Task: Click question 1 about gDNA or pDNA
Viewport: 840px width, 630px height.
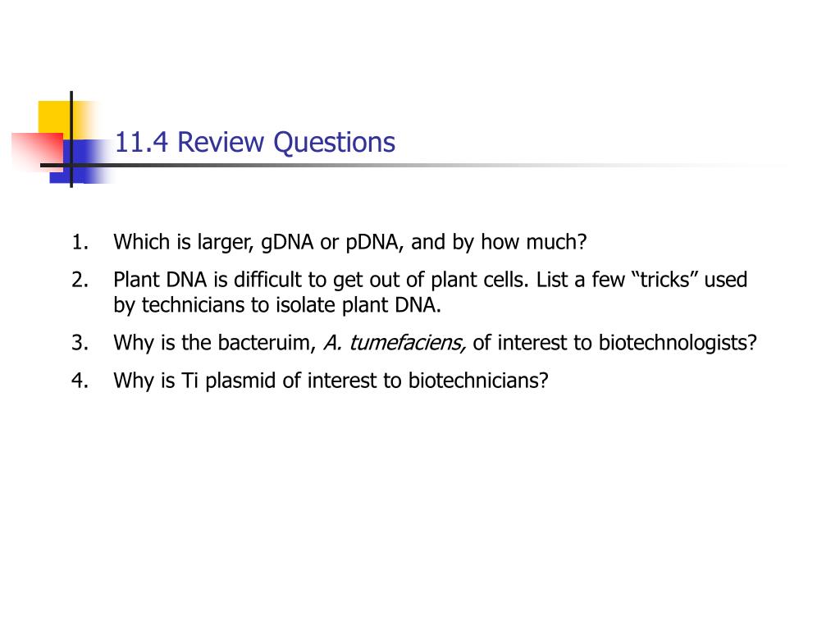Action: coord(349,242)
